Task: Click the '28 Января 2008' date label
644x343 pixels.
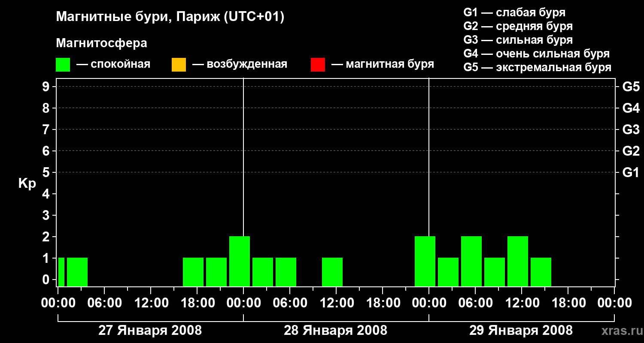Action: 336,331
